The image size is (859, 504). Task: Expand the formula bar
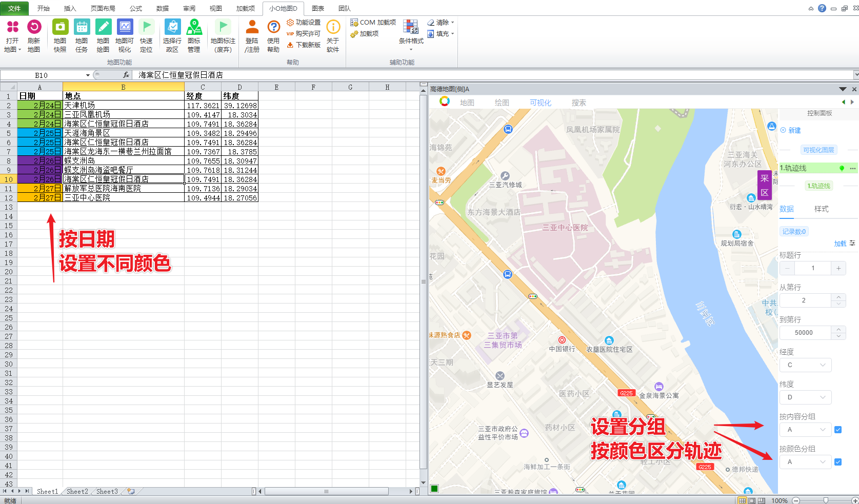click(x=856, y=75)
